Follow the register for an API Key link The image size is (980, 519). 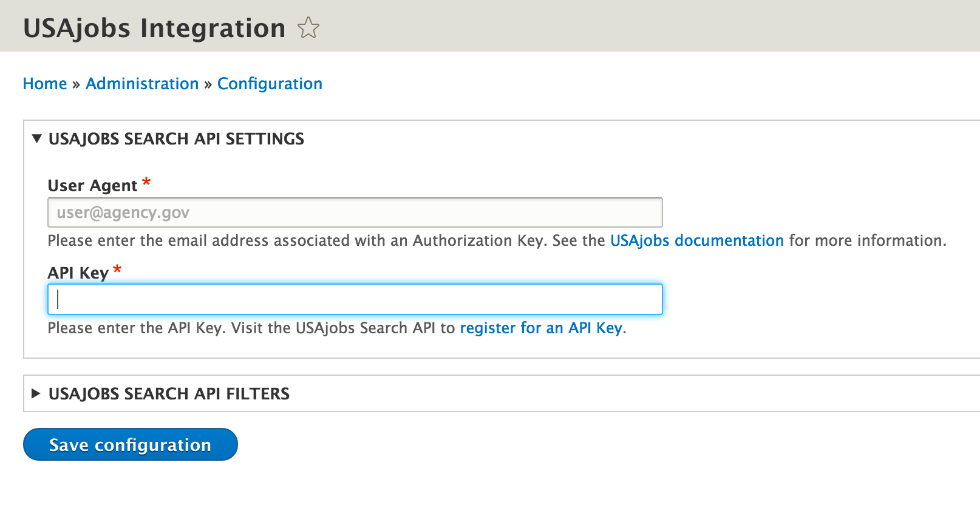(541, 328)
